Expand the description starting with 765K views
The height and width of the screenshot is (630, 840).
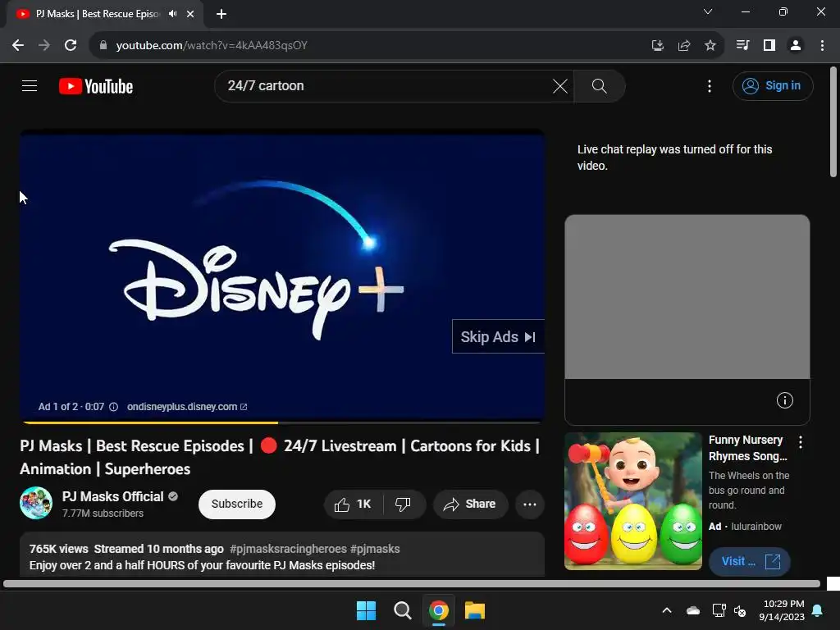pyautogui.click(x=282, y=555)
